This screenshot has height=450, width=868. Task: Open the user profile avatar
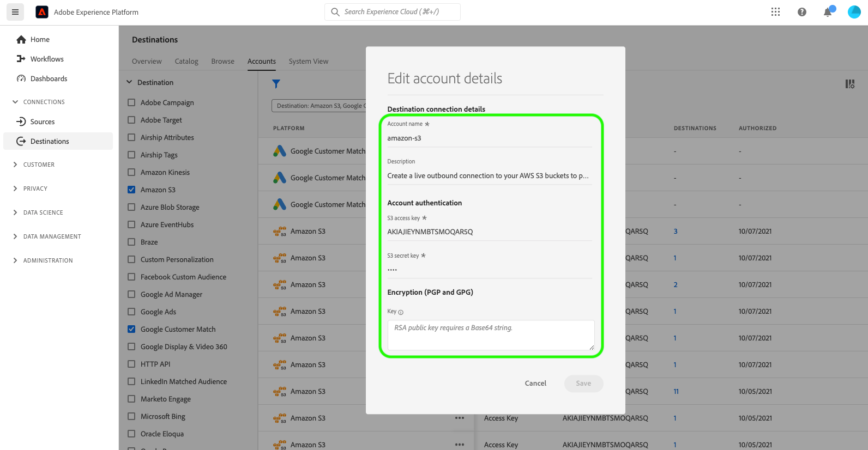tap(854, 12)
